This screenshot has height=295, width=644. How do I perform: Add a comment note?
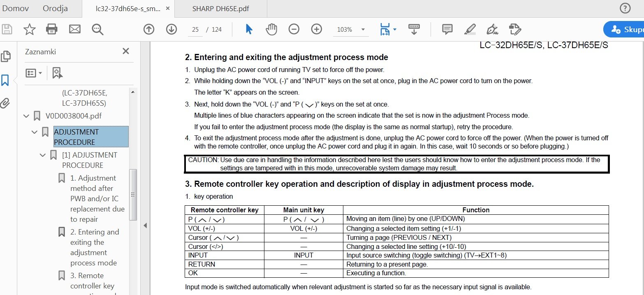tap(447, 29)
